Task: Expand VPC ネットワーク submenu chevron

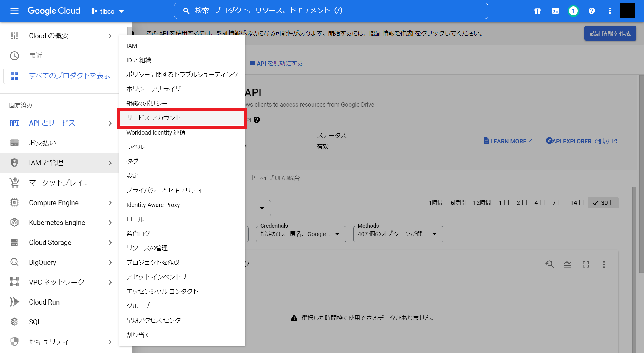Action: [110, 282]
